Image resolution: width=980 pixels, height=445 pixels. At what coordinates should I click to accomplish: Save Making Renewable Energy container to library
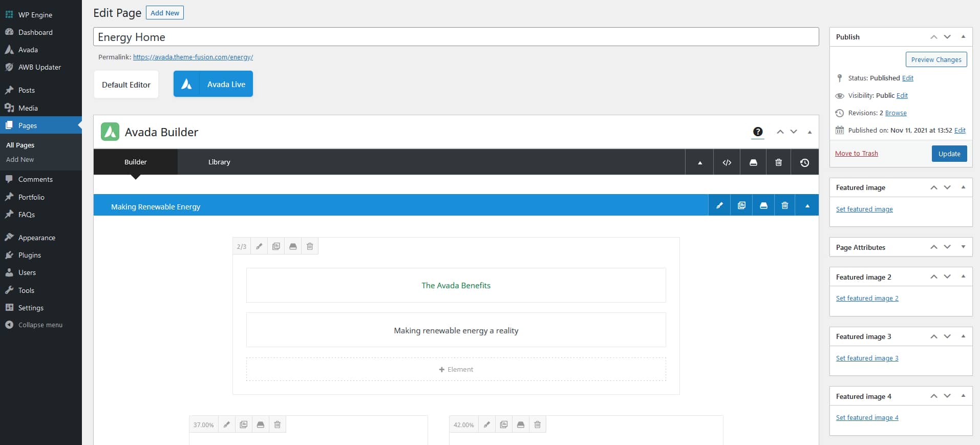pos(763,205)
